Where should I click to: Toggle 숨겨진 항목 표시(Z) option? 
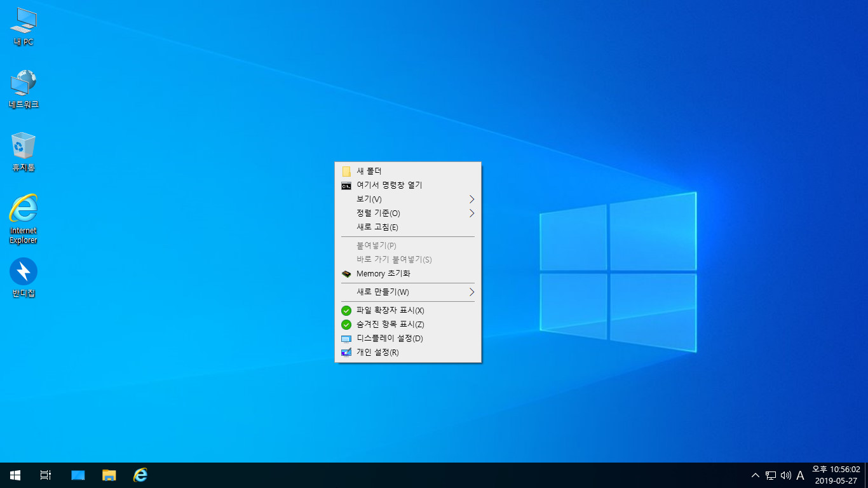pyautogui.click(x=408, y=324)
